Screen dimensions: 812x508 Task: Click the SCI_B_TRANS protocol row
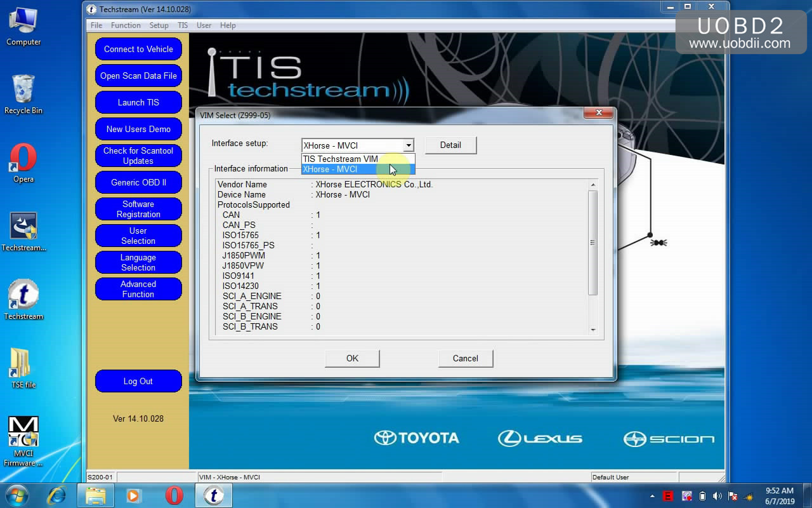tap(402, 326)
